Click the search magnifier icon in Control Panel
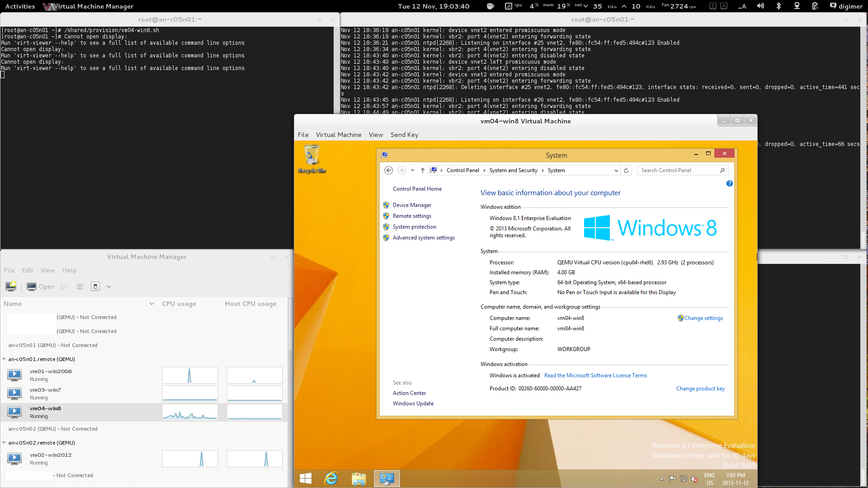The width and height of the screenshot is (868, 488). (722, 170)
